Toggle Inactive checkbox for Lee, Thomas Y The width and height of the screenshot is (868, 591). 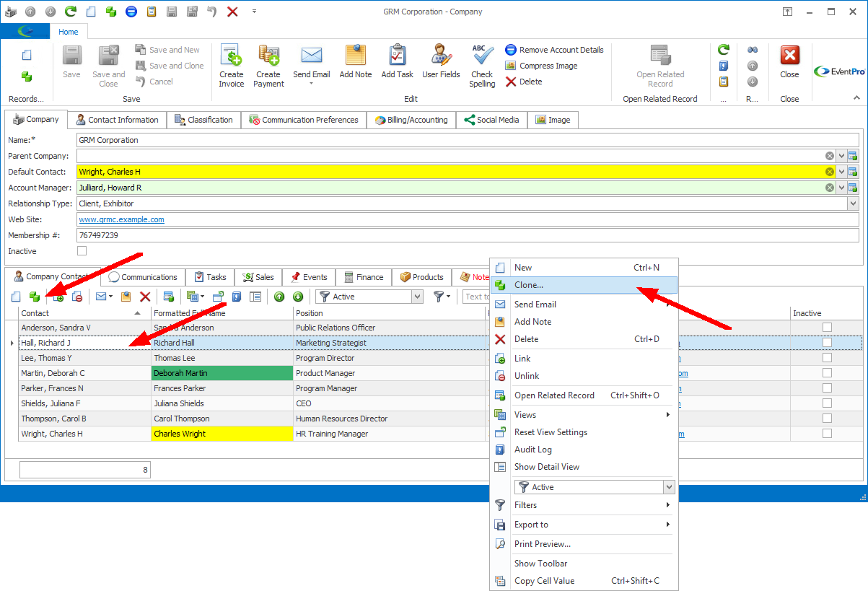827,358
